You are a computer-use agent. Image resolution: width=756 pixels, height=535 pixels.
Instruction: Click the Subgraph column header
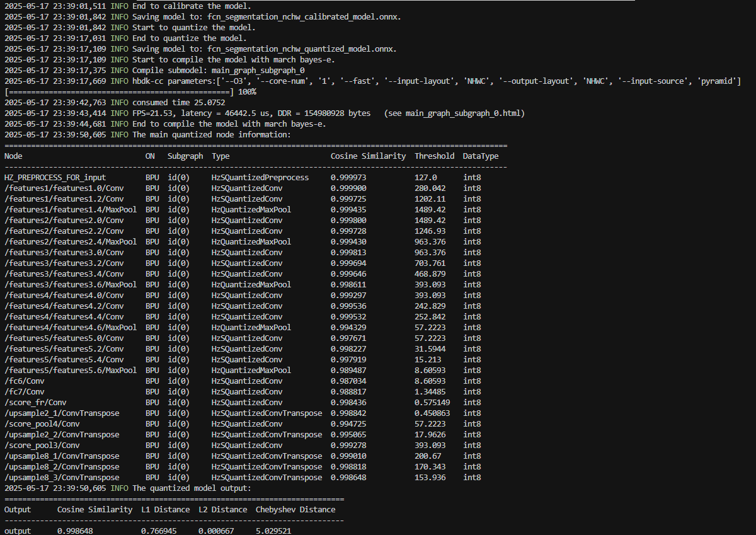coord(185,156)
